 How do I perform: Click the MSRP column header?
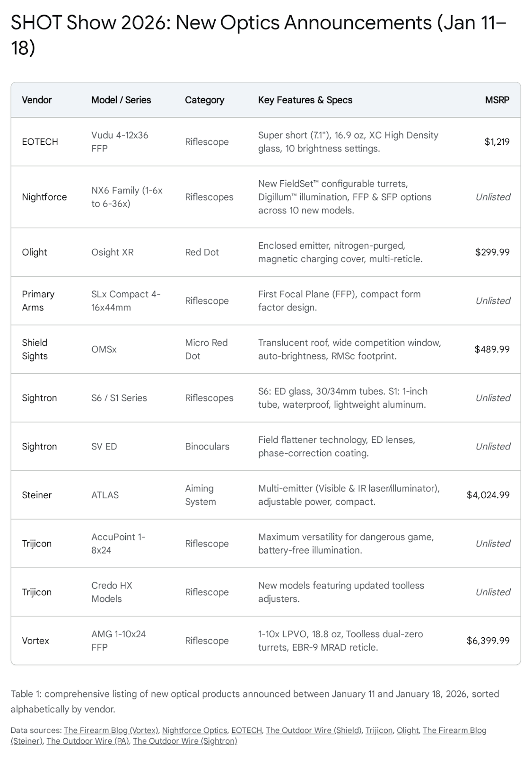click(x=497, y=100)
